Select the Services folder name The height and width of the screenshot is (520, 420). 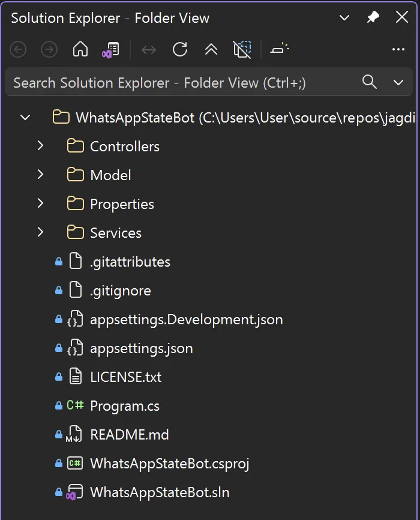pyautogui.click(x=116, y=233)
